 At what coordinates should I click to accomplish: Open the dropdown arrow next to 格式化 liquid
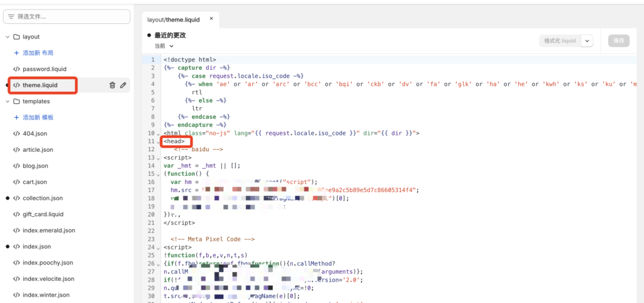pos(587,41)
